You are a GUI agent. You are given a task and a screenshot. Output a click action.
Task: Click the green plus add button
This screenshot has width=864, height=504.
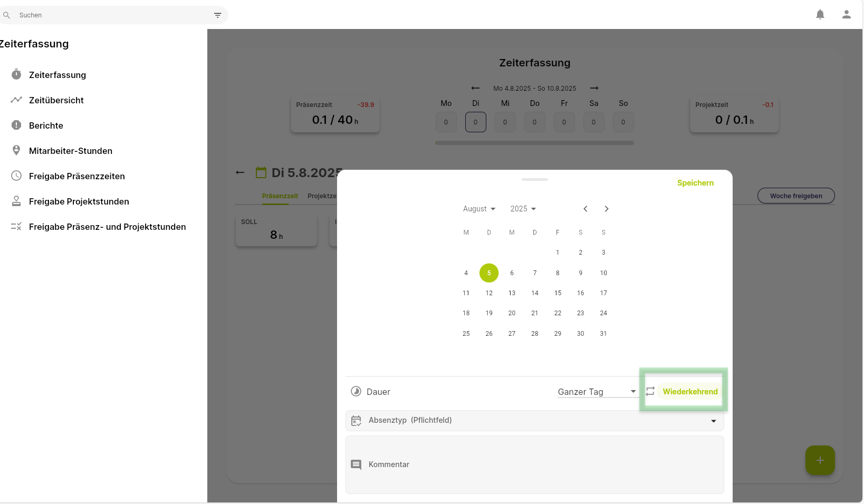[x=820, y=460]
